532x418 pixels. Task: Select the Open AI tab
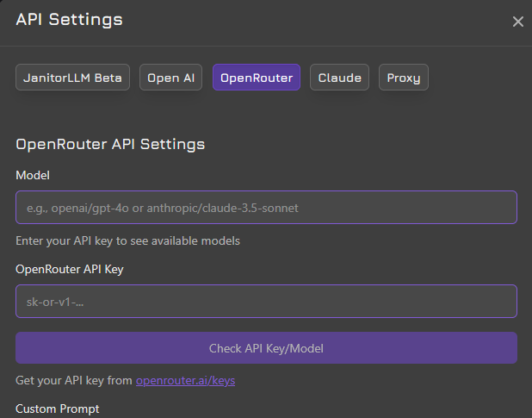tap(170, 78)
